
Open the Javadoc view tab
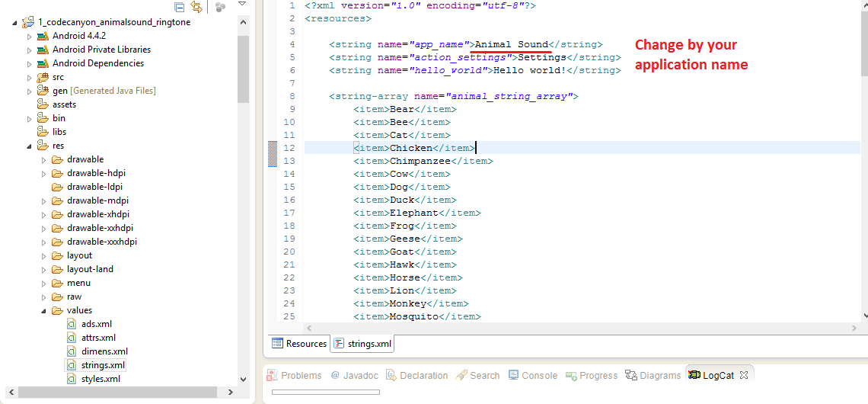pos(354,375)
